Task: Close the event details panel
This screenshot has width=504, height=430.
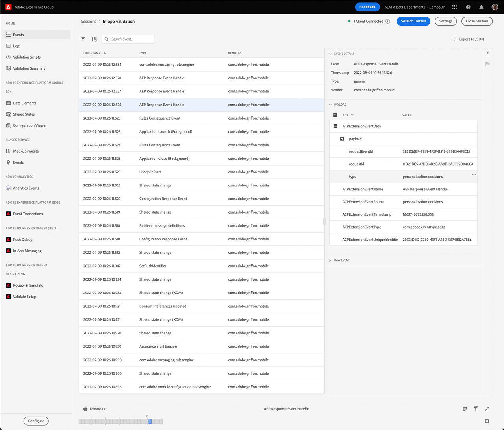Action: [487, 53]
